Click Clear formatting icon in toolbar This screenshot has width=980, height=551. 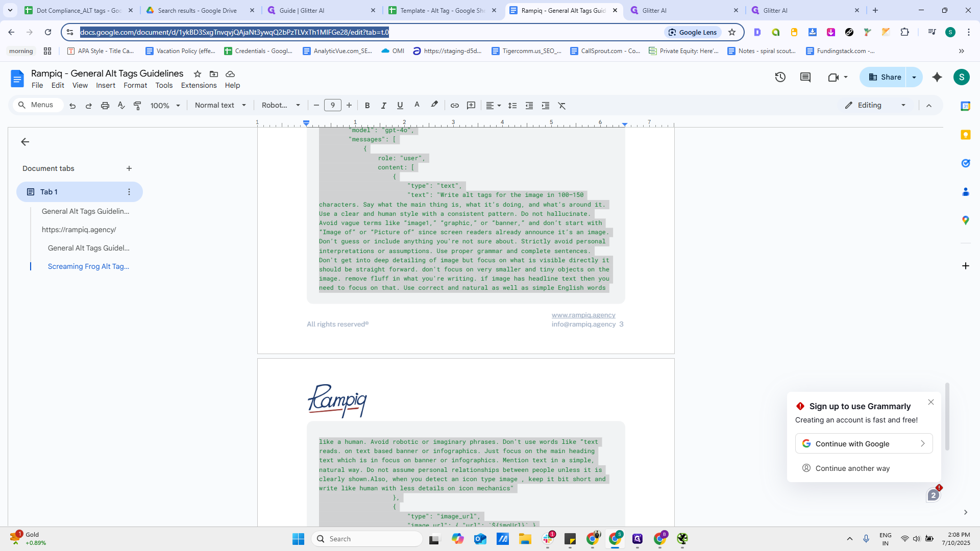point(562,106)
